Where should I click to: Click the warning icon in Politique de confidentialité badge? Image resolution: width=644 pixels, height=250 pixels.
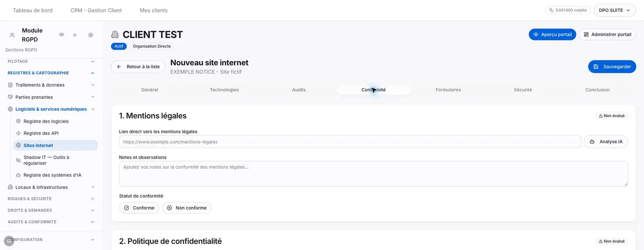point(601,241)
